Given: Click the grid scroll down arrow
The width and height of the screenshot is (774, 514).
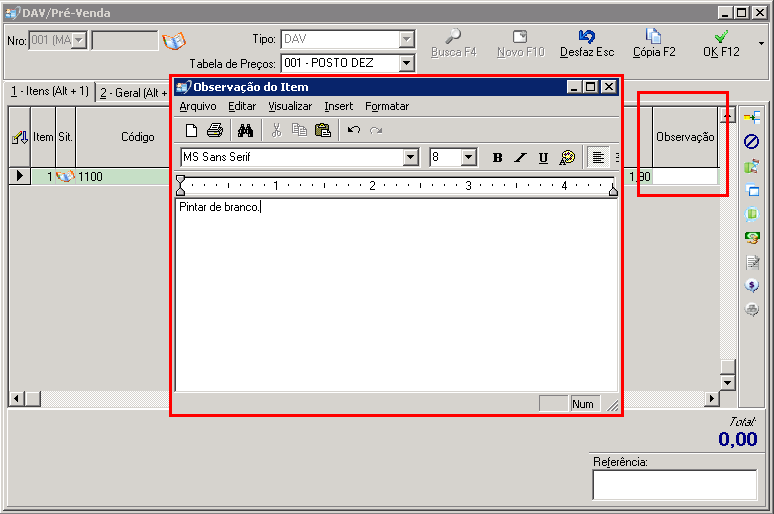Looking at the screenshot, I should (727, 383).
